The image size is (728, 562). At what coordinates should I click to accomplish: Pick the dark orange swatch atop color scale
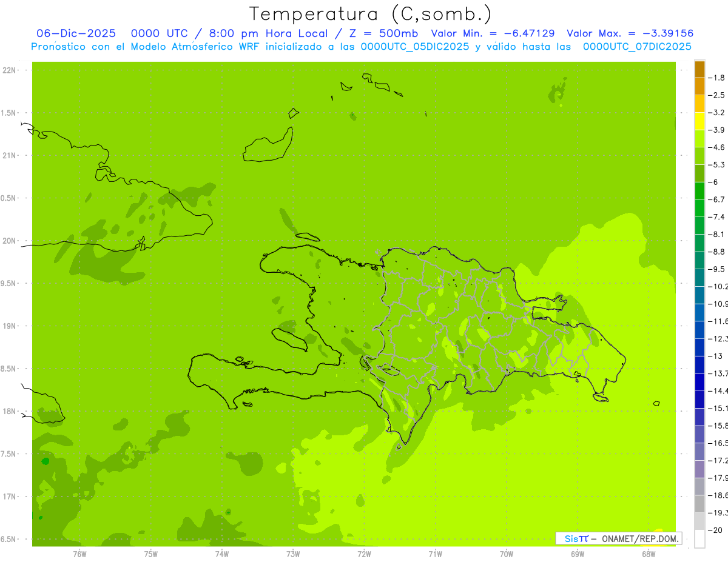[699, 69]
